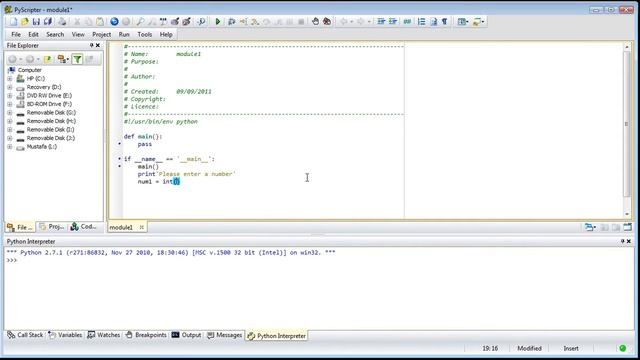Viewport: 640px width, 360px height.
Task: Save the module with the Save icon
Action: tap(36, 22)
